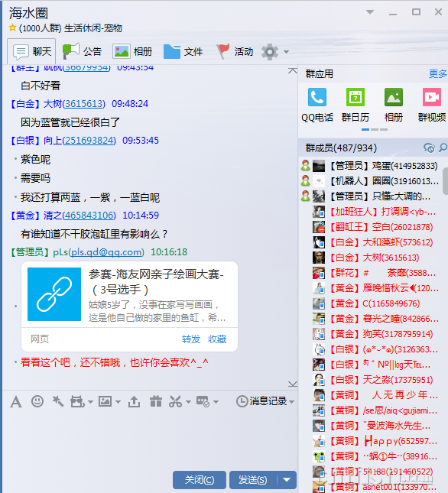This screenshot has width=448, height=493.
Task: Expand the send picture dropdown arrow
Action: 118,402
